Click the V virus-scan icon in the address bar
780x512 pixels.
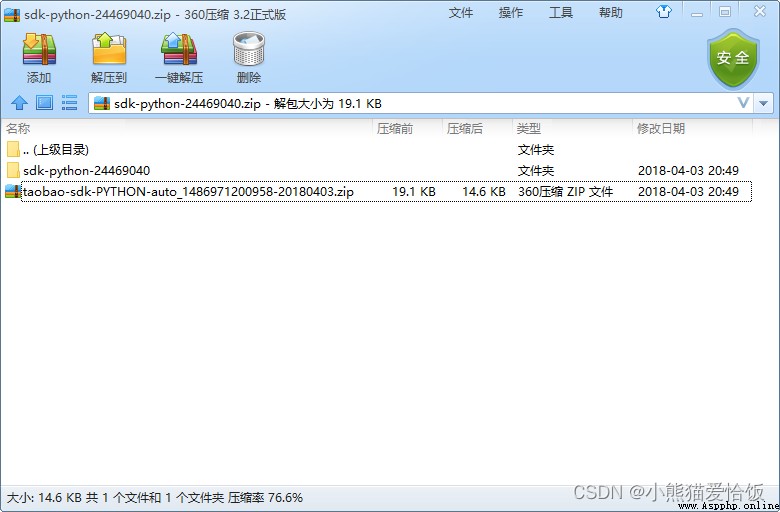point(743,103)
